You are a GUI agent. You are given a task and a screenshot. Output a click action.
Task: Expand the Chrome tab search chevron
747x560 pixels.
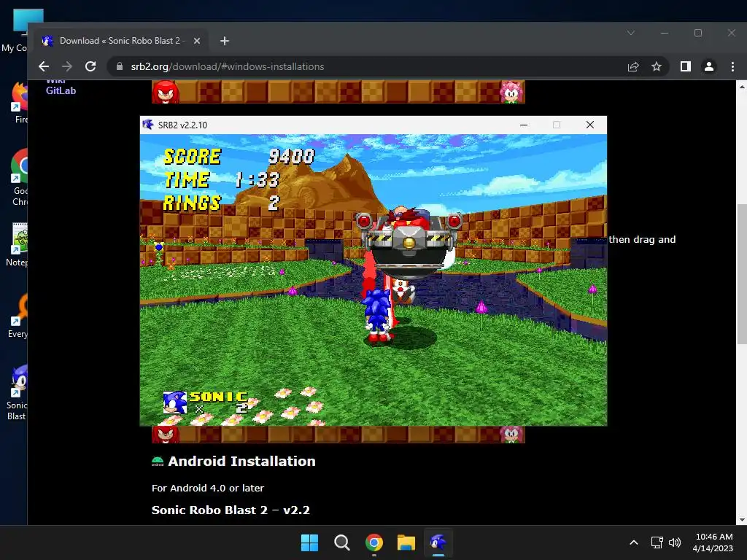(x=631, y=33)
